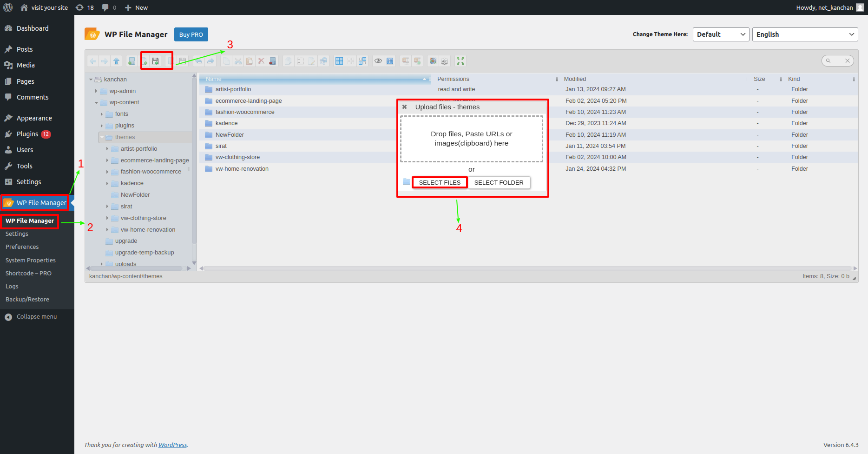Click the cut scissors icon
Viewport: 868px width, 454px height.
[238, 61]
